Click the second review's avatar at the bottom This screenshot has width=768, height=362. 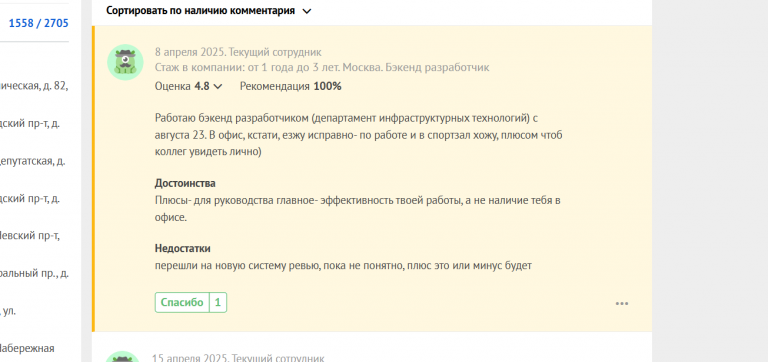tap(125, 357)
